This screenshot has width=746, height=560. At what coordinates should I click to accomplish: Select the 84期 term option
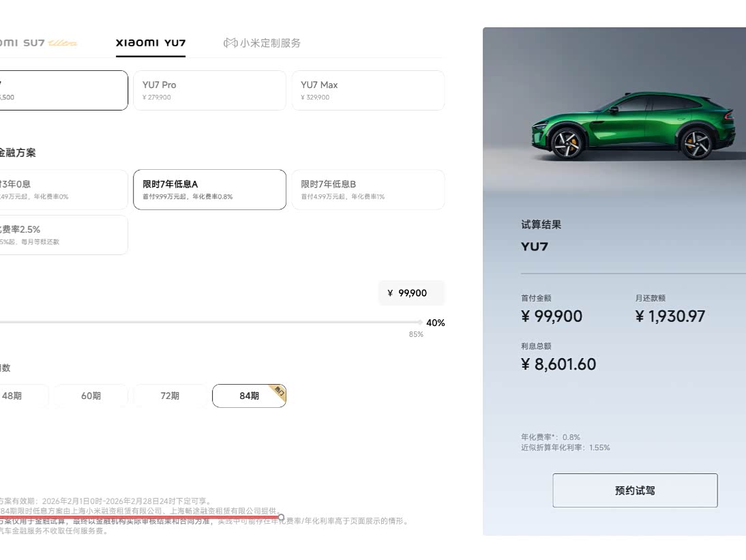249,396
